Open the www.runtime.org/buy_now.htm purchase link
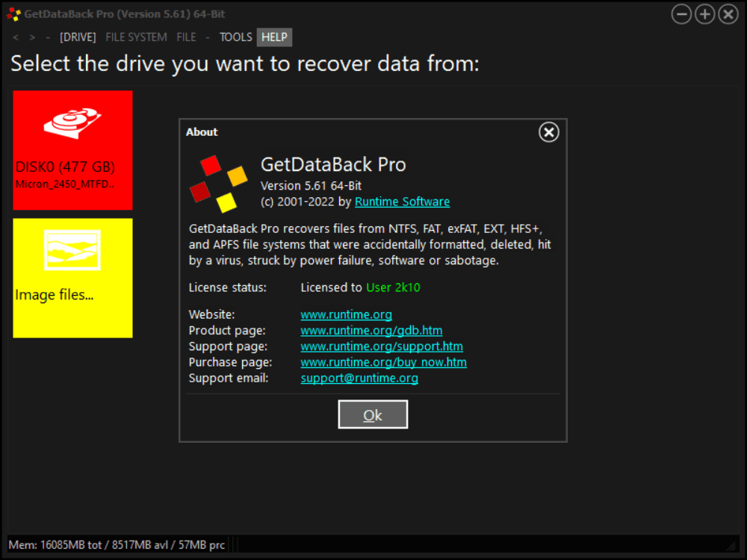Viewport: 747px width, 560px height. (383, 362)
